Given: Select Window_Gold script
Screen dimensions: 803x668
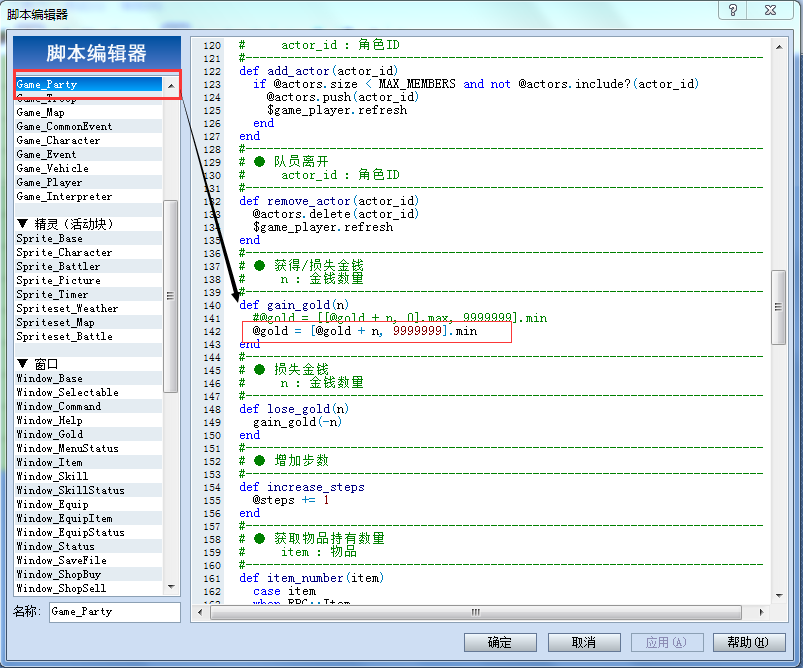Looking at the screenshot, I should coord(89,434).
